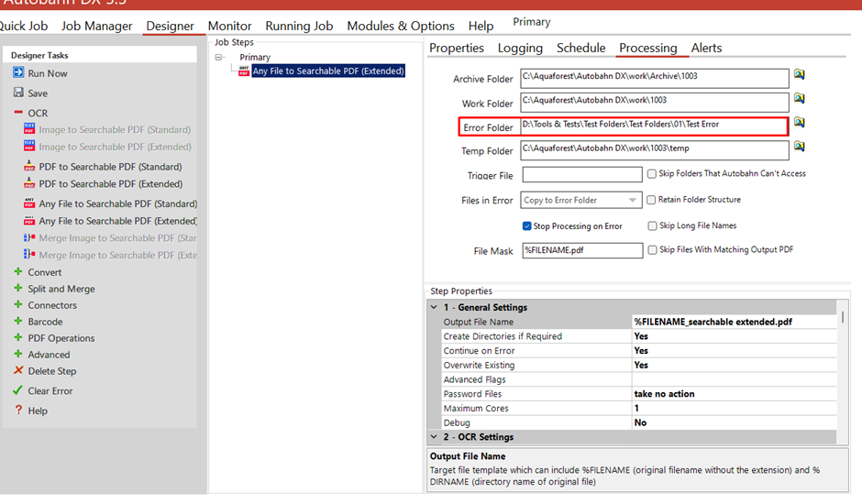Open the Alerts tab
Image resolution: width=862 pixels, height=504 pixels.
pos(706,48)
